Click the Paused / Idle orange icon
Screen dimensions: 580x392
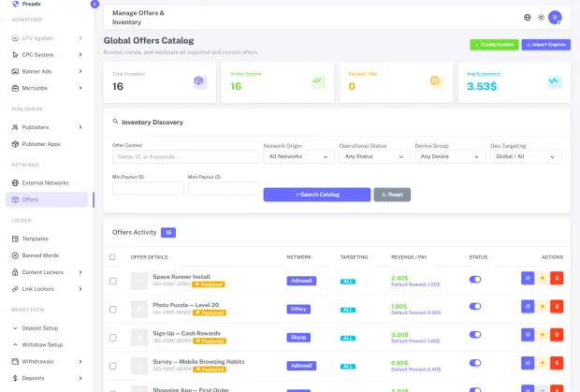point(435,80)
